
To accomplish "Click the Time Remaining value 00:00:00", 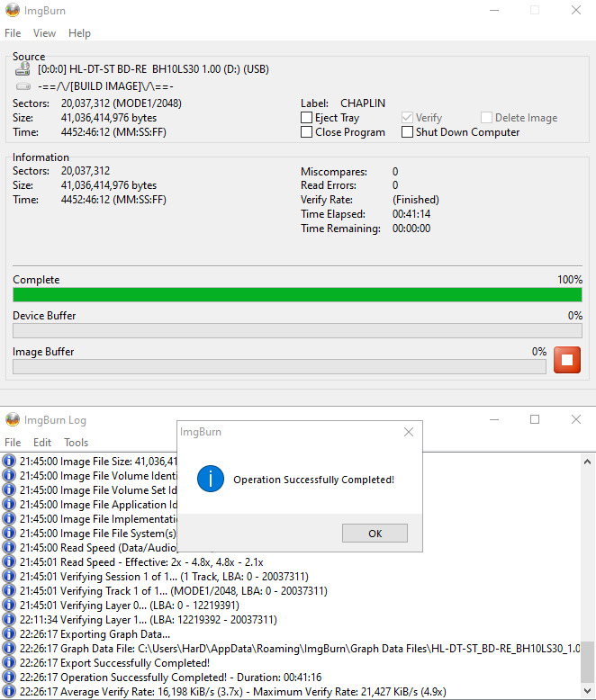I will 411,229.
